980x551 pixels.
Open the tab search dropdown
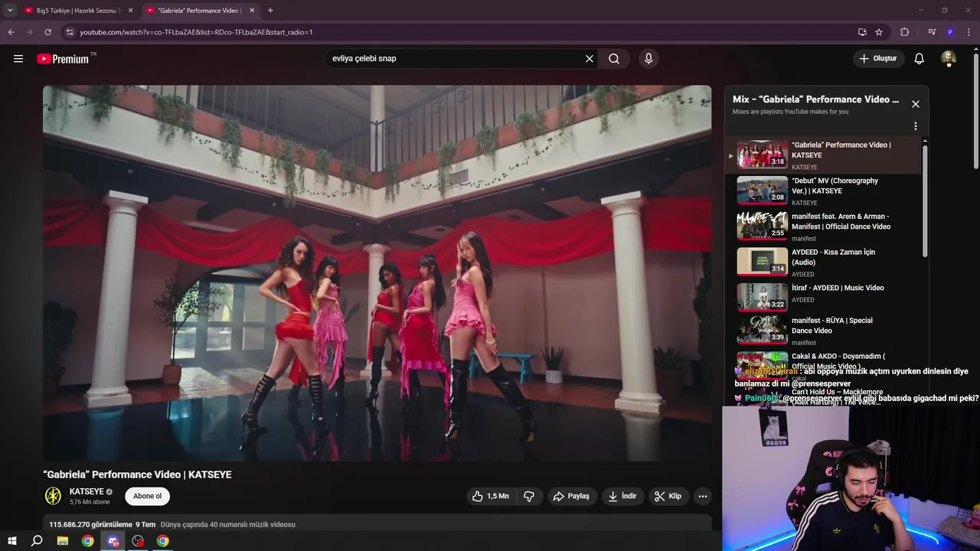point(10,11)
